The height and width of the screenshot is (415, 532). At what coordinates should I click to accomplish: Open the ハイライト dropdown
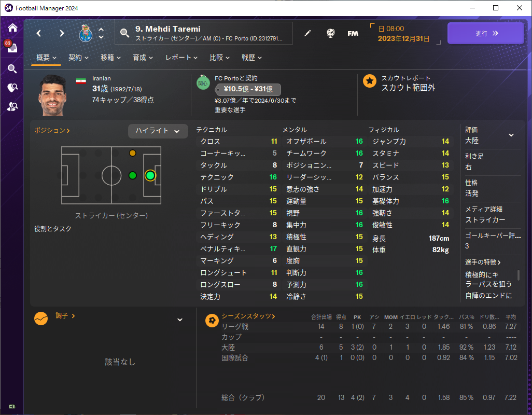[158, 131]
